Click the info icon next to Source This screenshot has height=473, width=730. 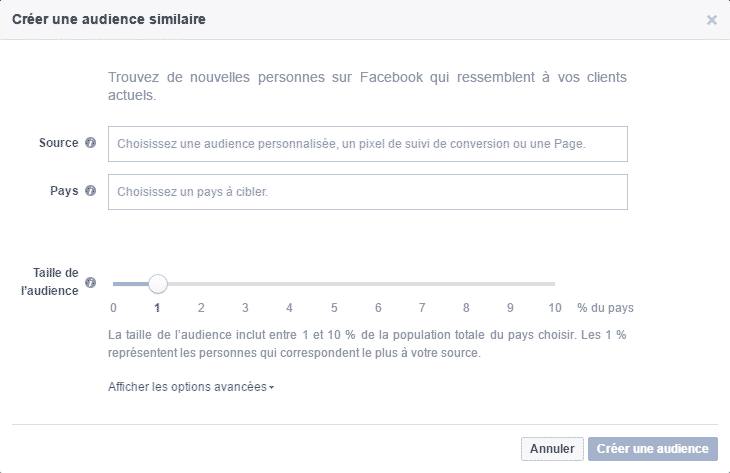pyautogui.click(x=91, y=143)
